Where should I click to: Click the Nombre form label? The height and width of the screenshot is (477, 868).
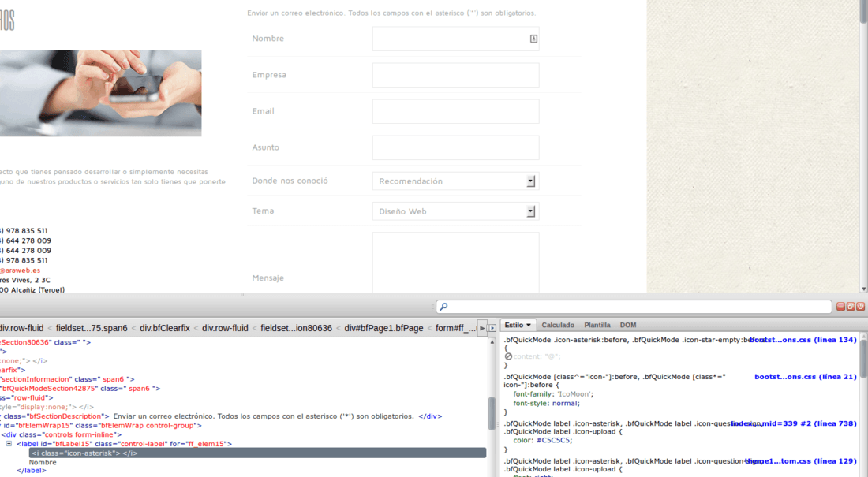268,39
